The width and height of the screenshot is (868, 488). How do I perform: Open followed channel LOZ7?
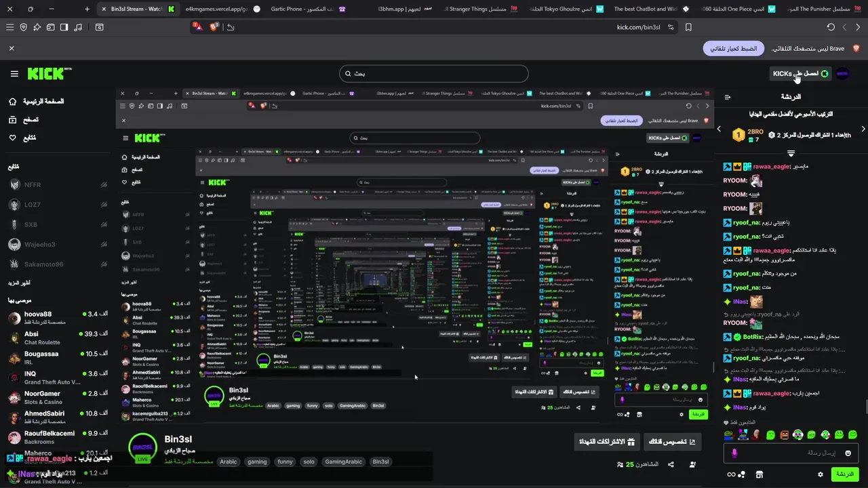point(58,205)
